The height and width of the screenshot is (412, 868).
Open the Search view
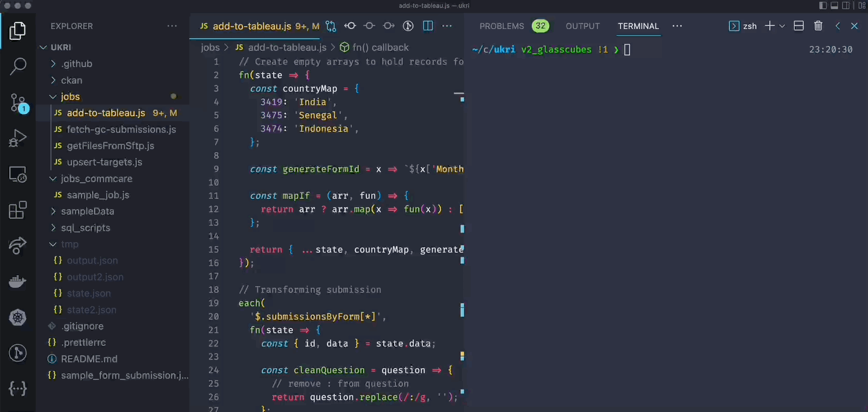(x=18, y=66)
